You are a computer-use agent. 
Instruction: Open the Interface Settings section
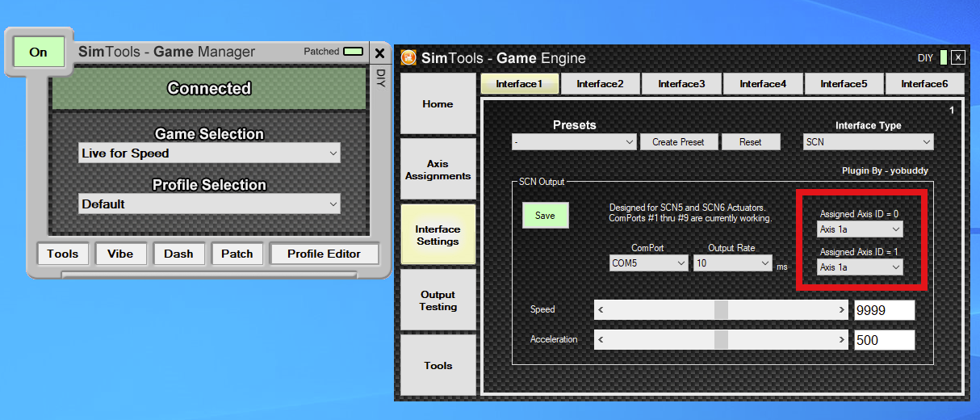(438, 235)
